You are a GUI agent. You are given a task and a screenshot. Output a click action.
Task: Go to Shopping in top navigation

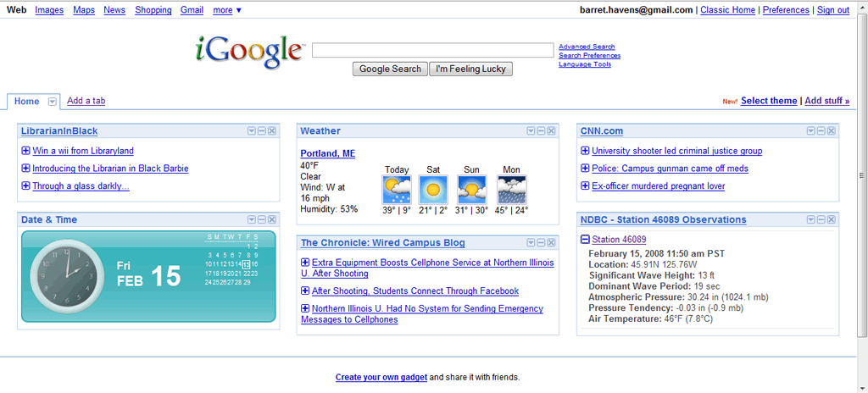point(153,10)
